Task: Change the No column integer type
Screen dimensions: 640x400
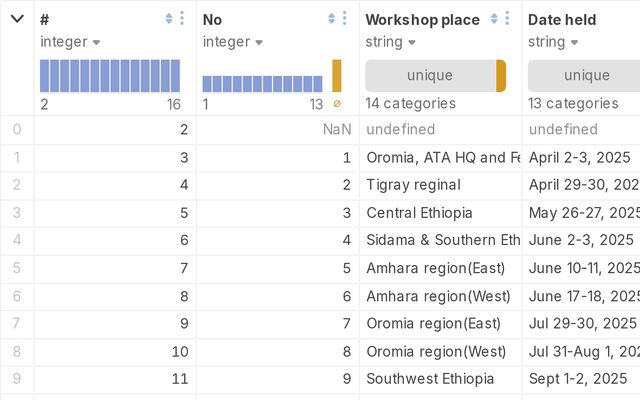Action: [x=233, y=42]
